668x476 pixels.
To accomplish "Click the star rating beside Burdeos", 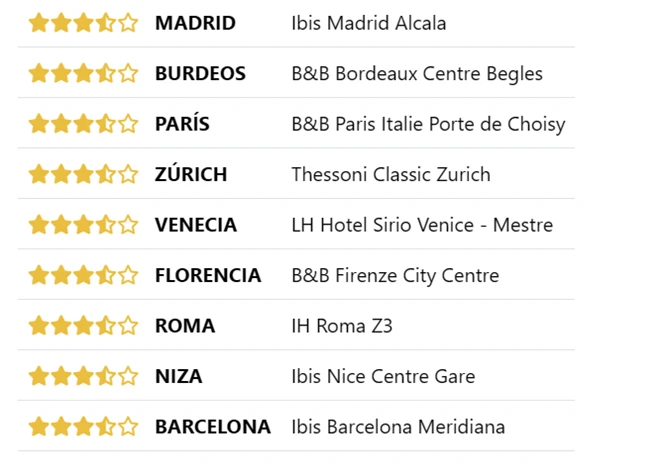I will (x=83, y=73).
